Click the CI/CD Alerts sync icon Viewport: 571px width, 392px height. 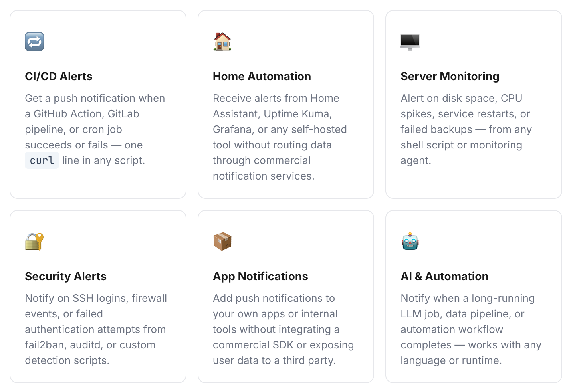coord(34,42)
